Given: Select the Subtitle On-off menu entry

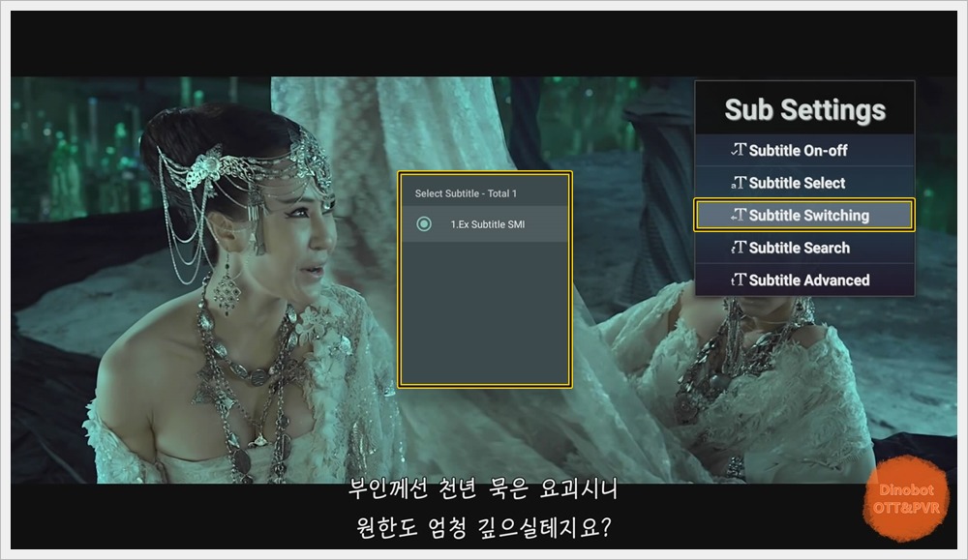Looking at the screenshot, I should pos(804,151).
